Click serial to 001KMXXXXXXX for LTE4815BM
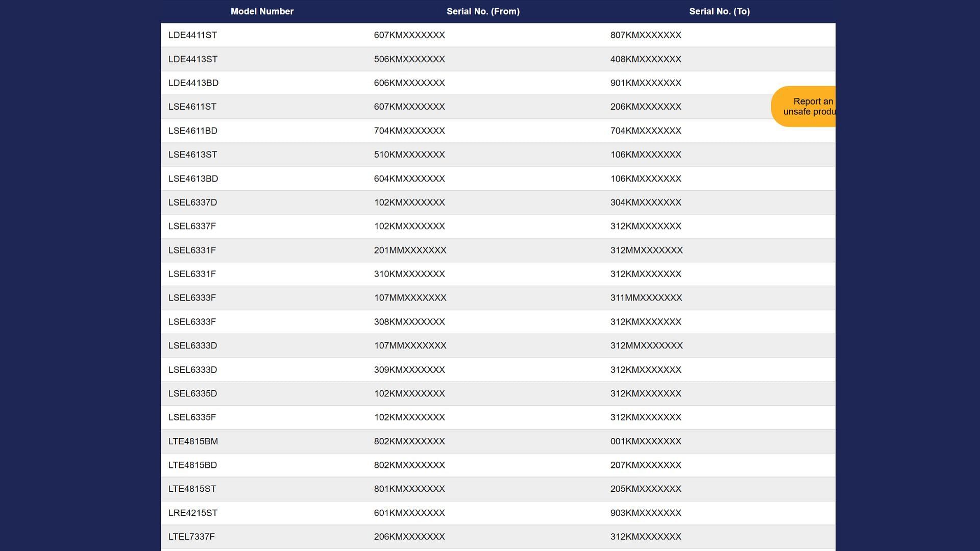Image resolution: width=980 pixels, height=551 pixels. pos(646,441)
